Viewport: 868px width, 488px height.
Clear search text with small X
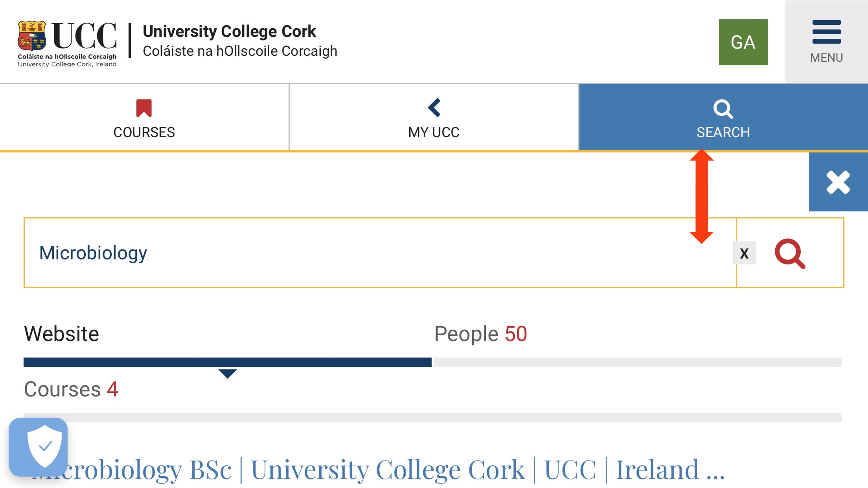(744, 253)
